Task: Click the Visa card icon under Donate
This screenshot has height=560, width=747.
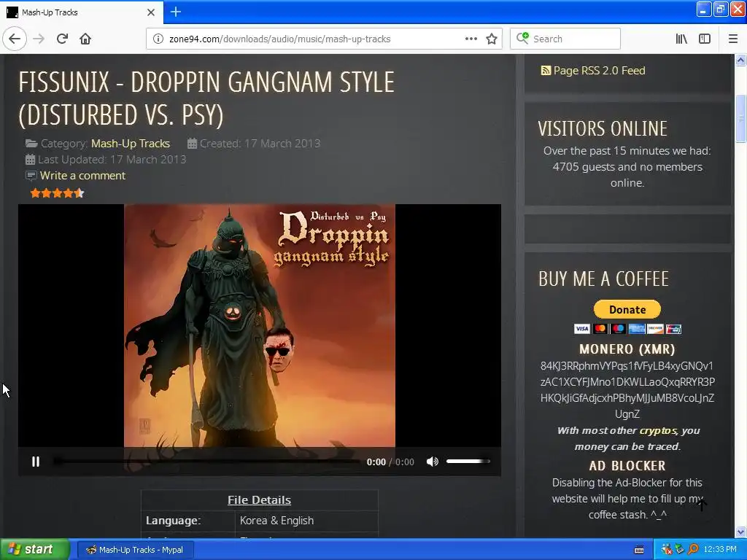Action: point(581,329)
